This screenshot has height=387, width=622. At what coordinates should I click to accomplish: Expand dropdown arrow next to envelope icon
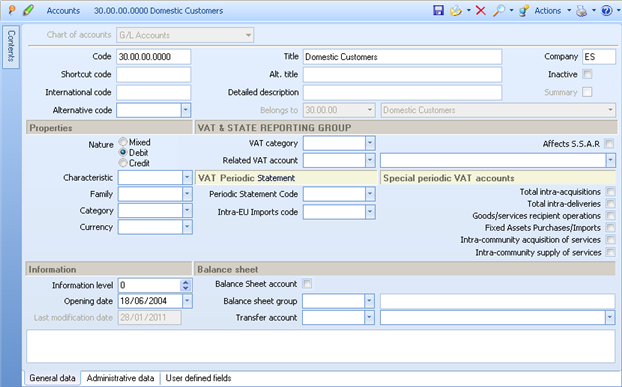tap(468, 11)
